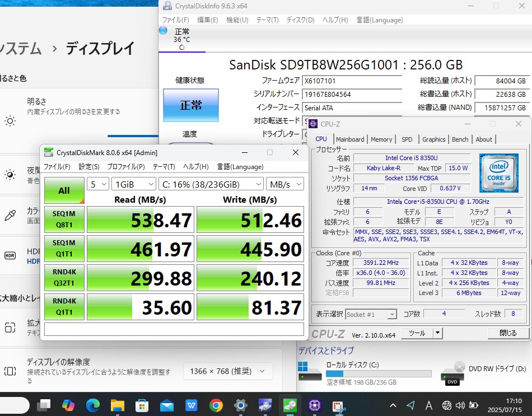Click the brightness sun icon in Settings
Image resolution: width=532 pixels, height=416 pixels.
tap(10, 121)
